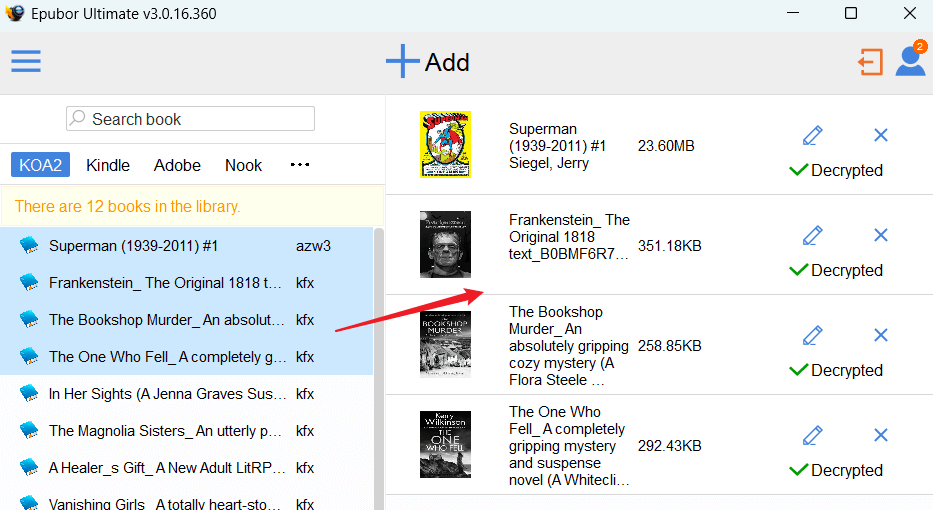Click the Add plus icon
The width and height of the screenshot is (933, 510).
[x=402, y=61]
